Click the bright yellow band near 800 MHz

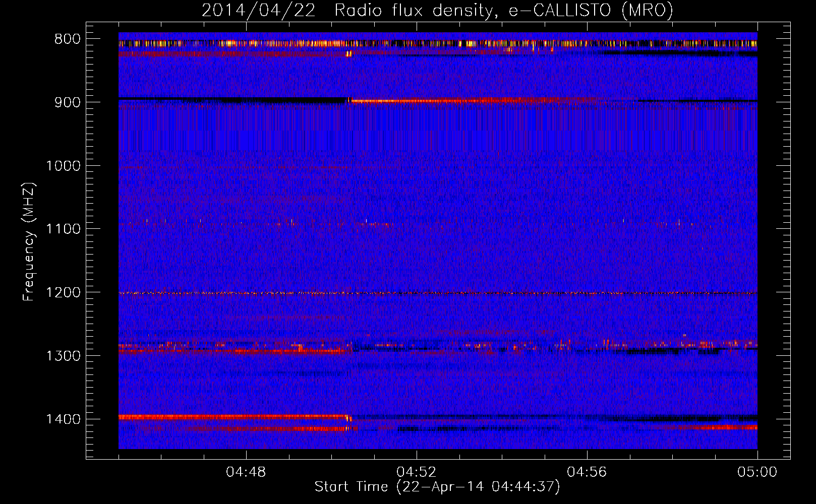pos(438,44)
